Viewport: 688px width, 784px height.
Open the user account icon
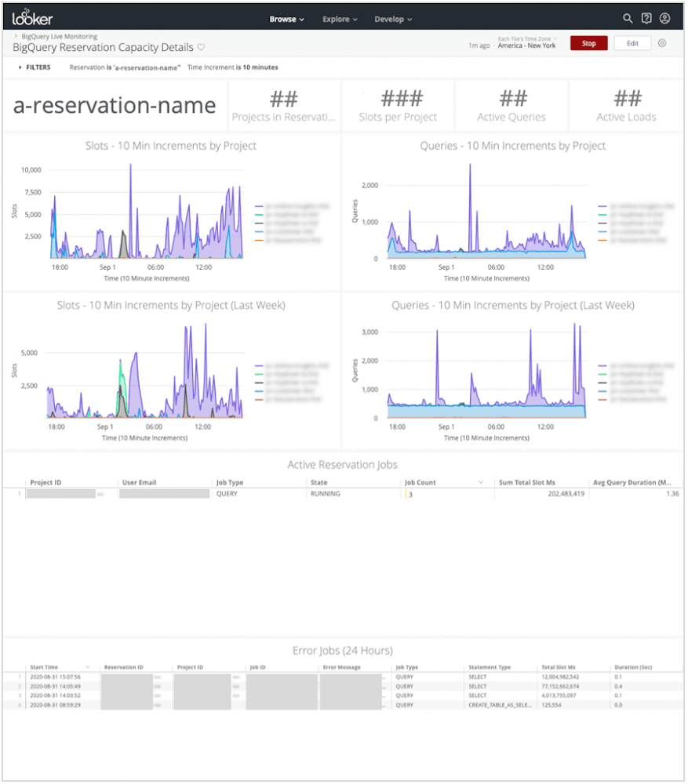coord(664,19)
